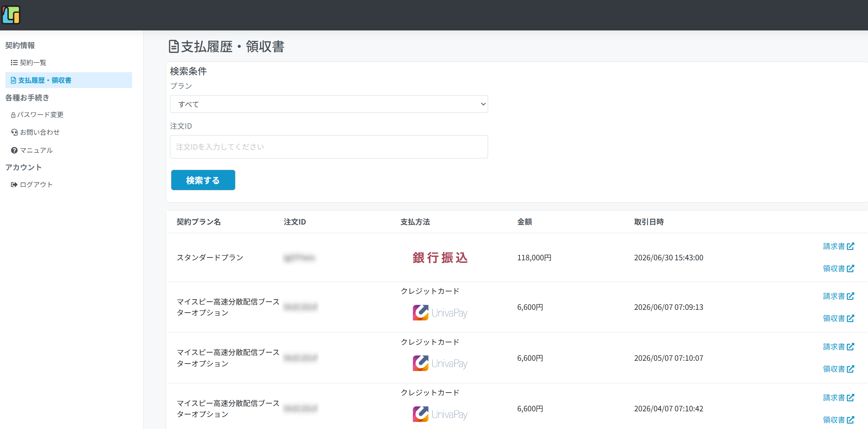
Task: Open the プラン dropdown showing すべて
Action: click(329, 104)
